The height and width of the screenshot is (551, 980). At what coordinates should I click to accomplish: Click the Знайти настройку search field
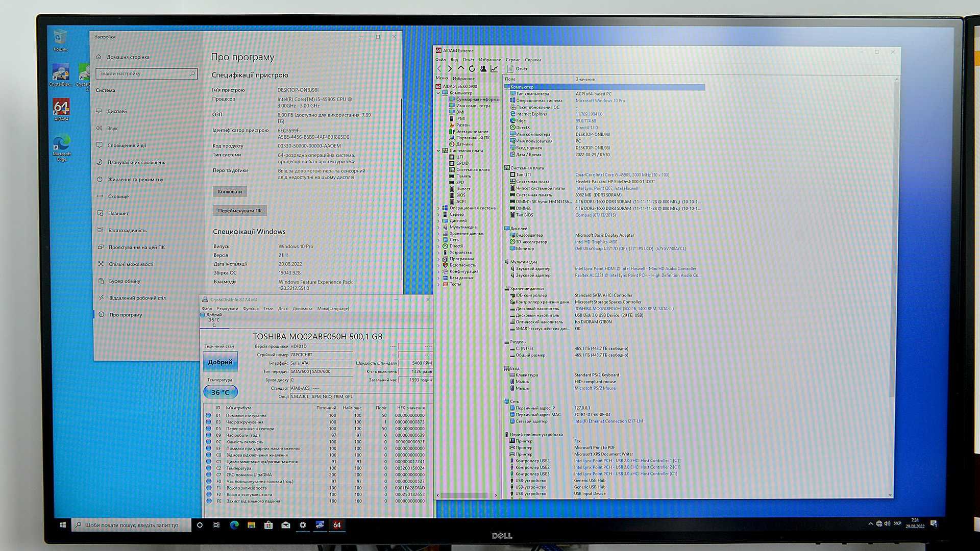pyautogui.click(x=146, y=73)
